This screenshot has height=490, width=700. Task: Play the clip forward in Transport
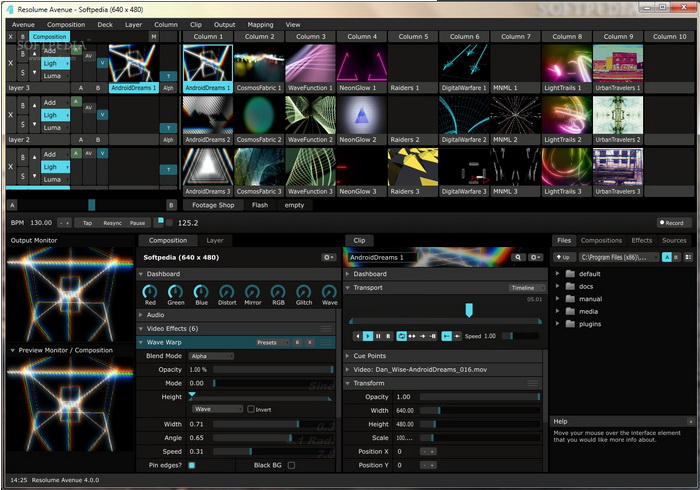coord(368,336)
